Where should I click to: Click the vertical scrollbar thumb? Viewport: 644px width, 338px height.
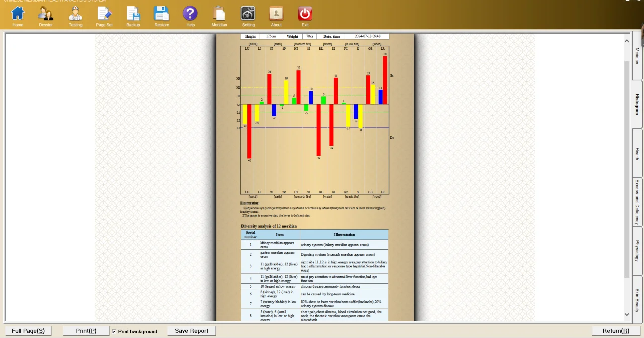coord(627,169)
